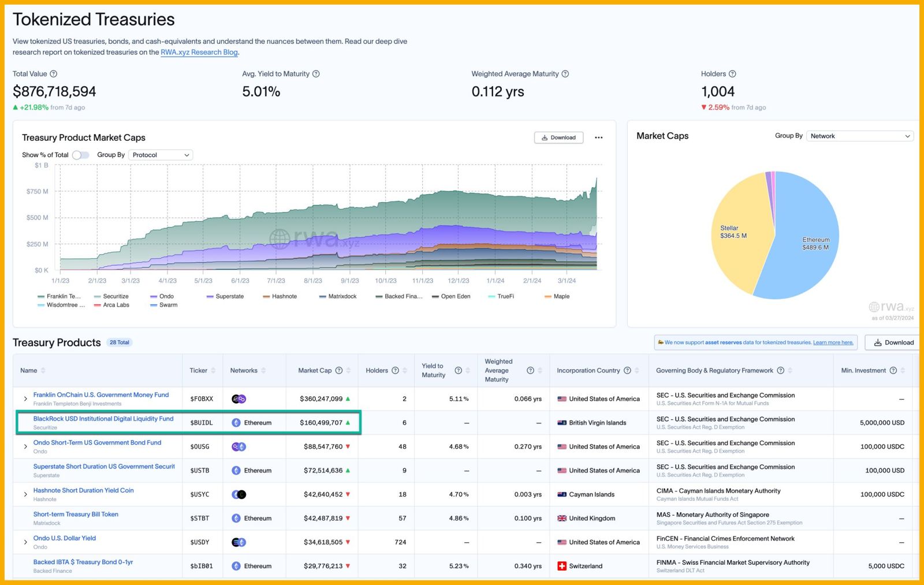Open Short-term Treasury Bill Token link
This screenshot has height=585, width=924.
[76, 515]
